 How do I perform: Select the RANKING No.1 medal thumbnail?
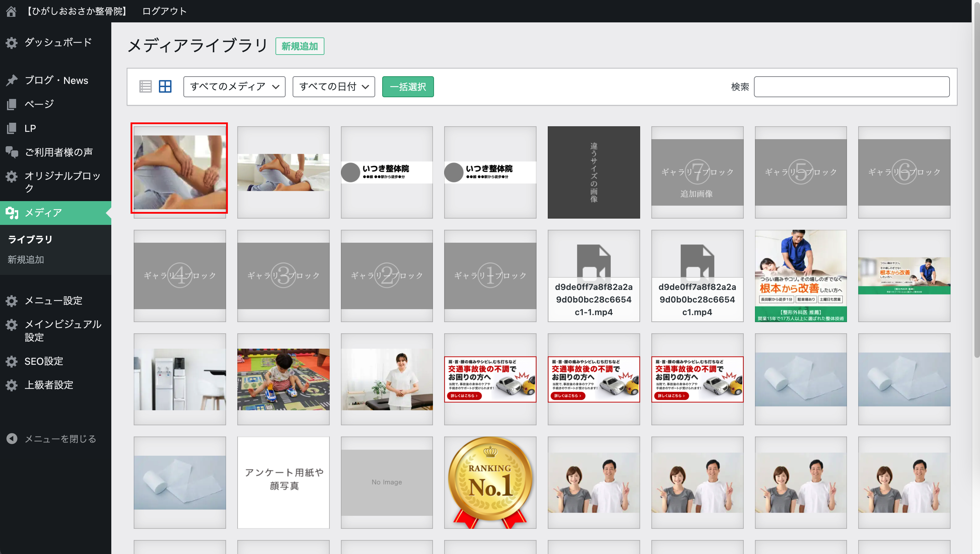490,482
